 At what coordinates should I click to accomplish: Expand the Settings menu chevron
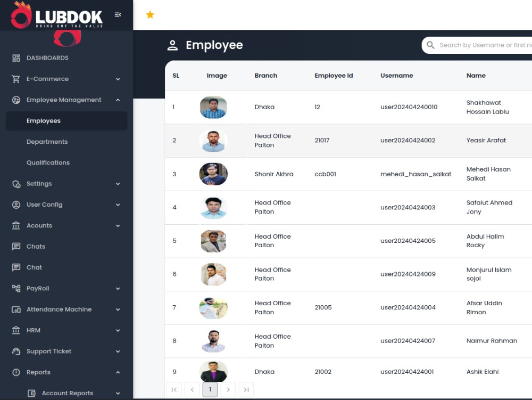[118, 184]
